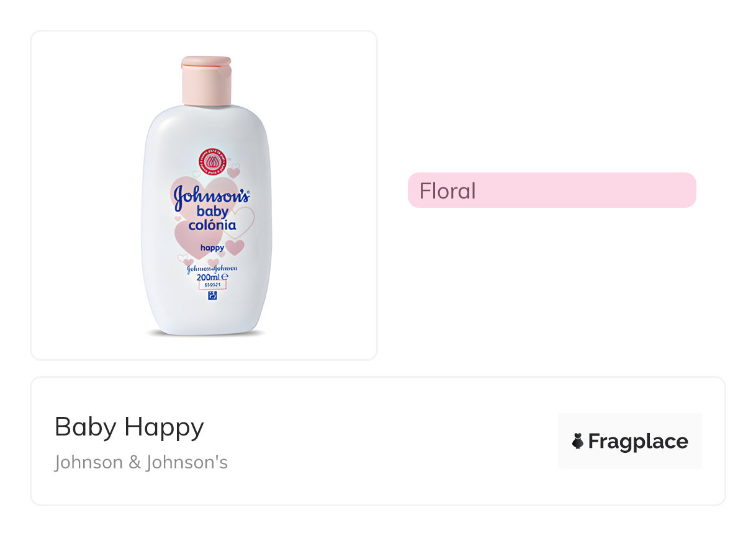The image size is (756, 536).
Task: Open the Fragplace logo button
Action: coord(629,441)
